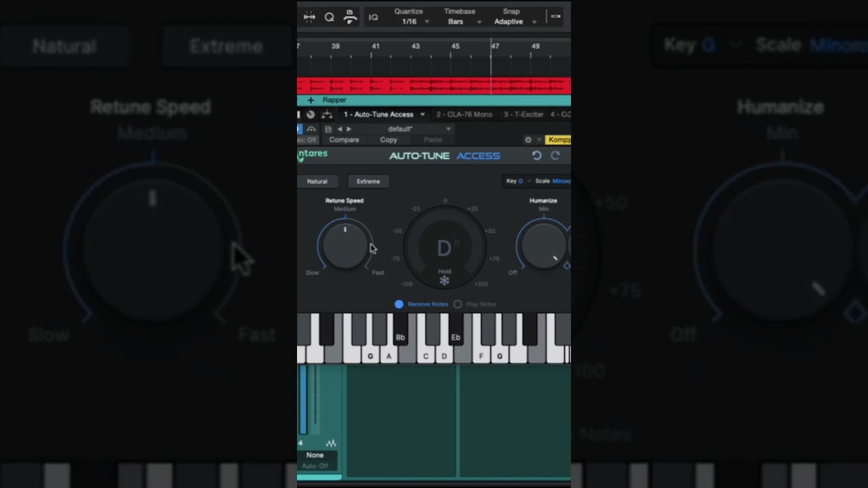Select the 1 - Auto-Tune Access tab
The width and height of the screenshot is (868, 488).
pos(378,115)
